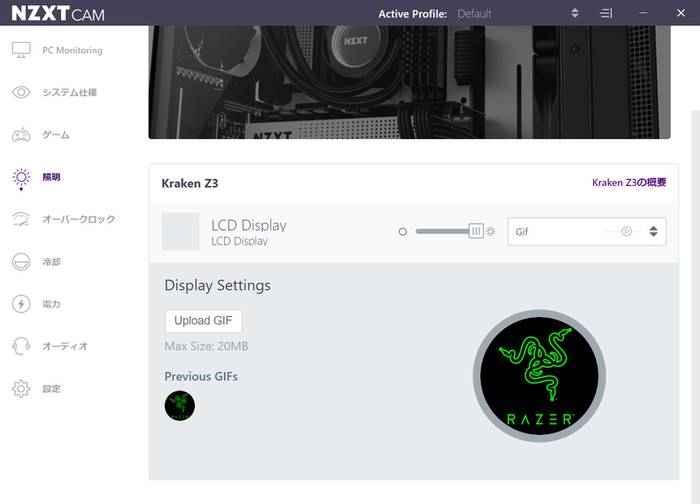The height and width of the screenshot is (504, 700).
Task: Click the gear icon for 設定
Action: tap(21, 388)
